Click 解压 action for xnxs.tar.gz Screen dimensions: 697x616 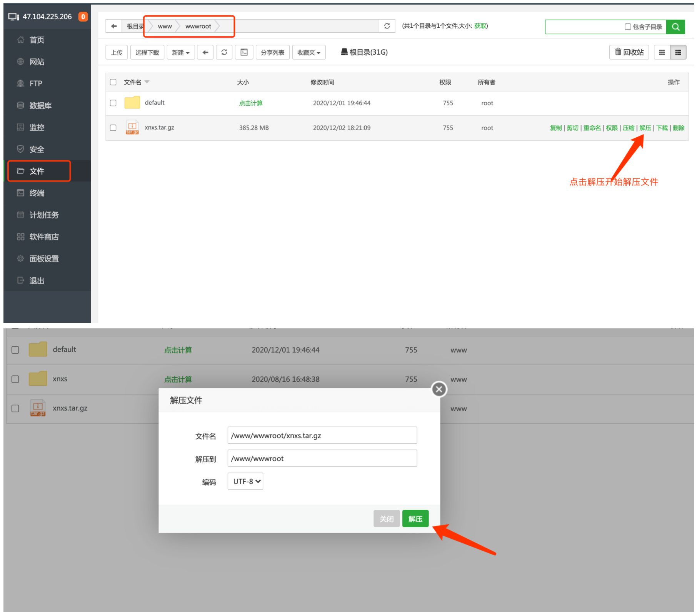coord(645,128)
